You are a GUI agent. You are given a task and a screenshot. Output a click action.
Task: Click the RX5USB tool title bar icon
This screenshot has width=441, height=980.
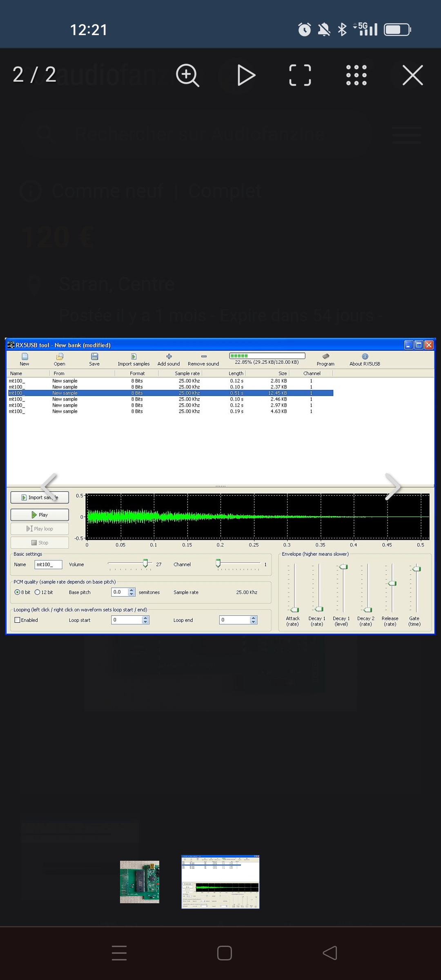(x=11, y=345)
